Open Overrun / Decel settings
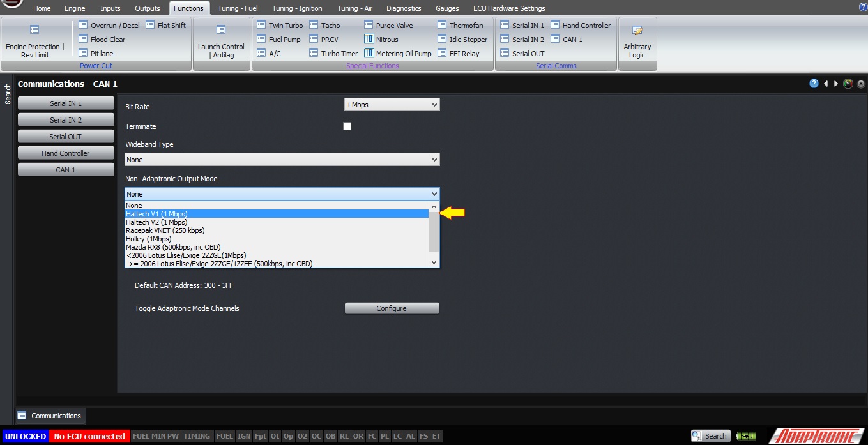This screenshot has height=445, width=868. [109, 26]
